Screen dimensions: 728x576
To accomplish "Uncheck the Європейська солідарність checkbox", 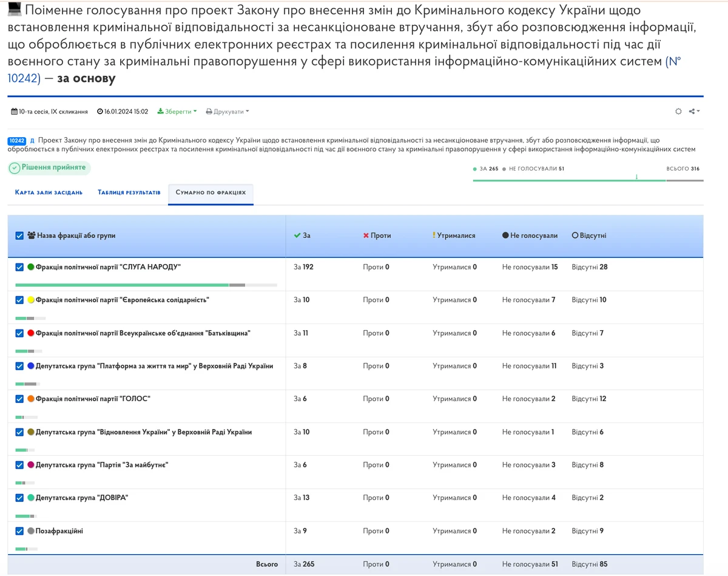I will tap(19, 300).
